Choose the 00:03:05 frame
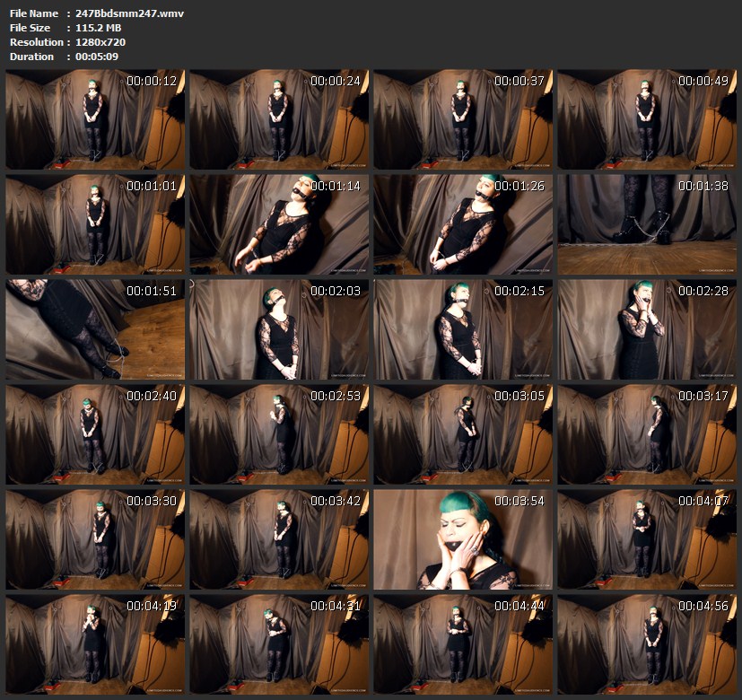 (x=463, y=434)
